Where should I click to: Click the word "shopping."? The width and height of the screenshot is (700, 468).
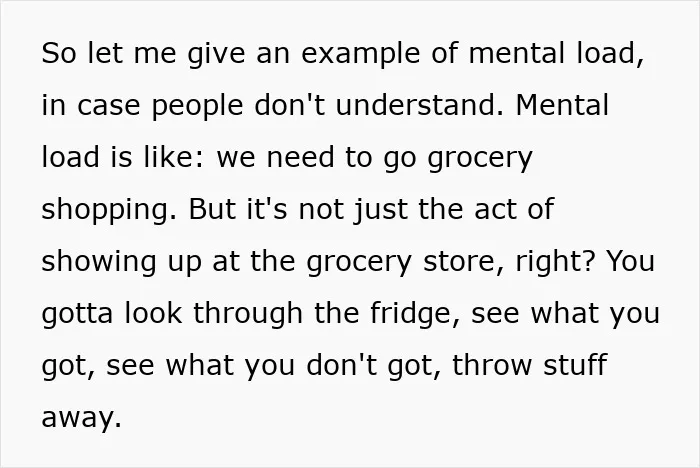pos(109,210)
